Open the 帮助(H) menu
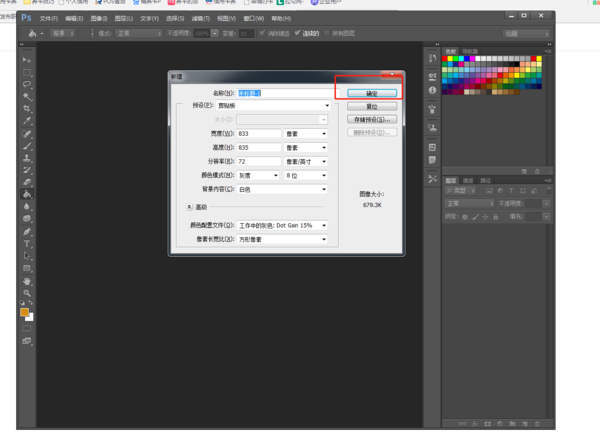 coord(281,18)
